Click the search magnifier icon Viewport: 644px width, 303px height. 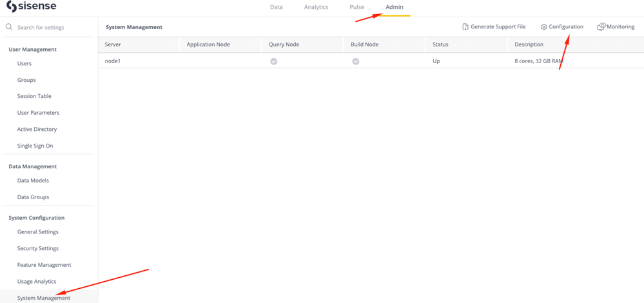(x=9, y=27)
